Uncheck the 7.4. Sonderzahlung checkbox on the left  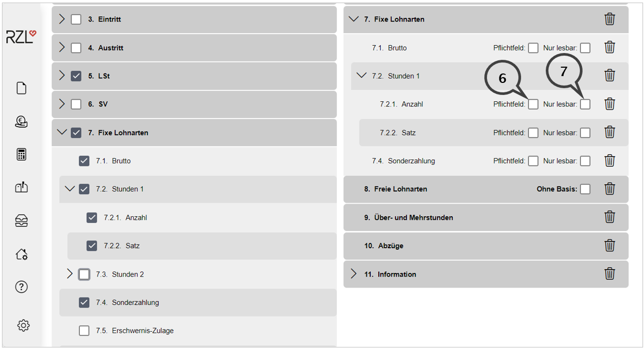coord(84,302)
